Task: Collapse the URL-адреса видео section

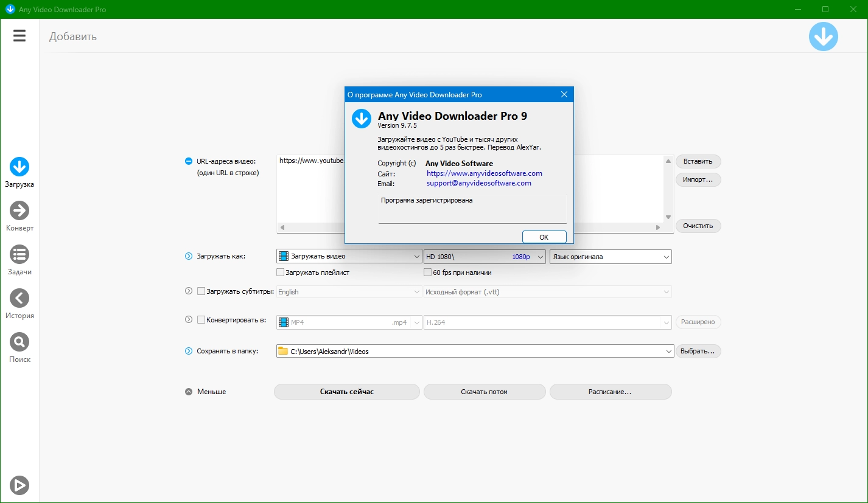Action: pyautogui.click(x=189, y=161)
